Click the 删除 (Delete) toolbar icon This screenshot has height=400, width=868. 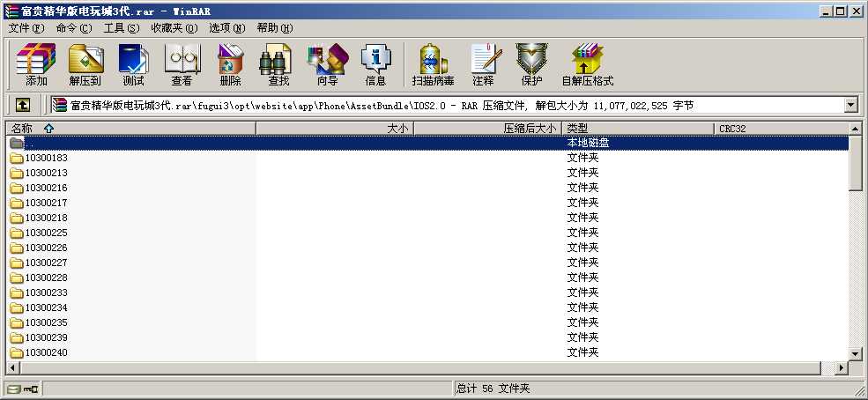click(x=230, y=64)
